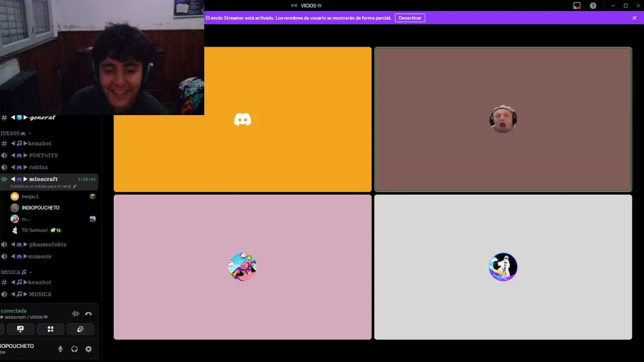Click the hash icon of general channel
Screen dimensions: 644x362
click(4, 118)
